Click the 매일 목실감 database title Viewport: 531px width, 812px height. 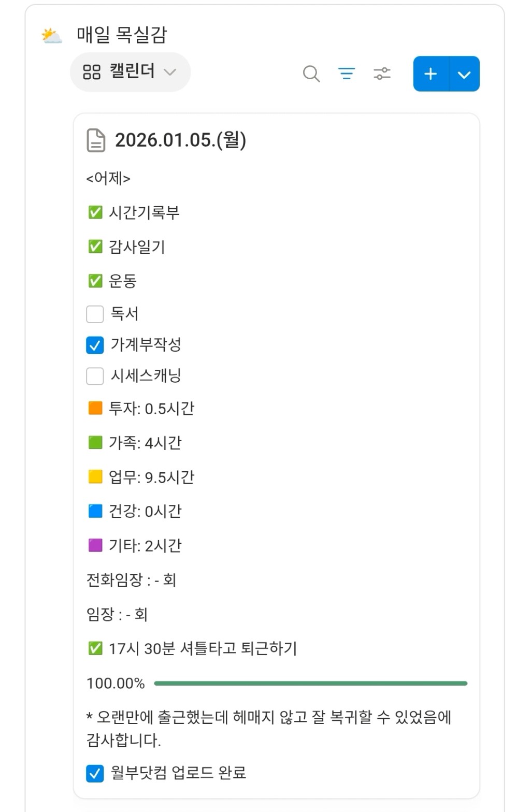(122, 35)
